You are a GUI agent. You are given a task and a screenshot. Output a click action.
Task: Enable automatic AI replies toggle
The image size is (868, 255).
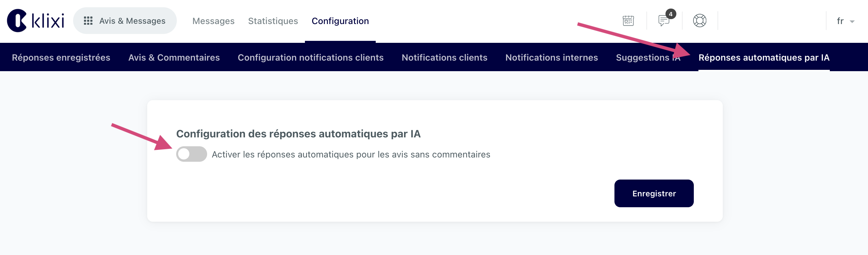[x=191, y=154]
